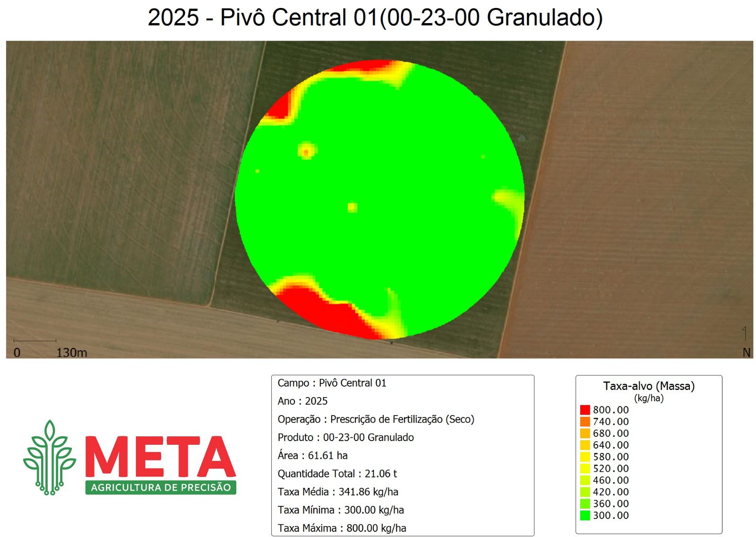Click the 420.00 legend swatch
The height and width of the screenshot is (537, 756).
[585, 492]
